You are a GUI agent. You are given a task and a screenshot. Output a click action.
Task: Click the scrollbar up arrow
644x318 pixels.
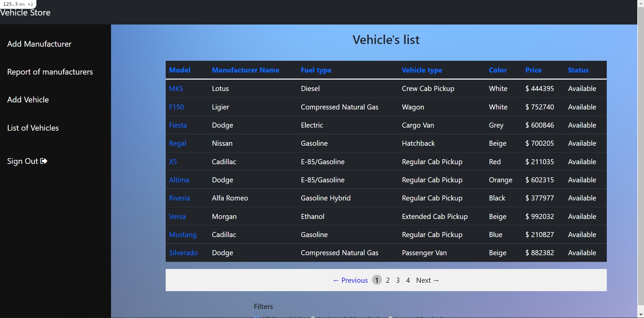(641, 3)
